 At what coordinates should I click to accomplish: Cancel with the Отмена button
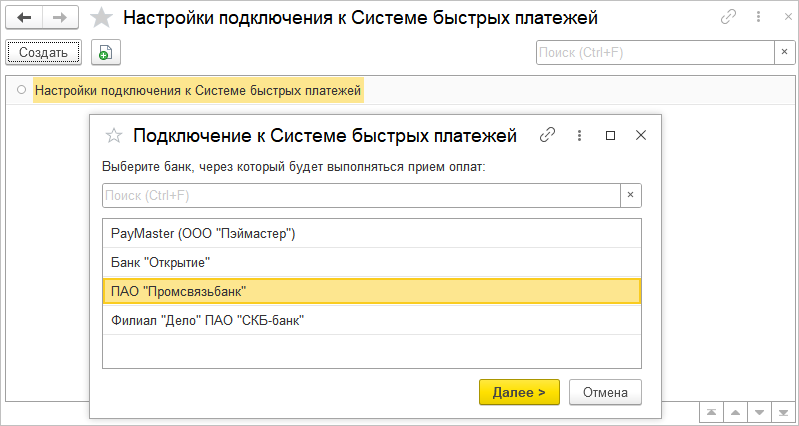tap(605, 392)
